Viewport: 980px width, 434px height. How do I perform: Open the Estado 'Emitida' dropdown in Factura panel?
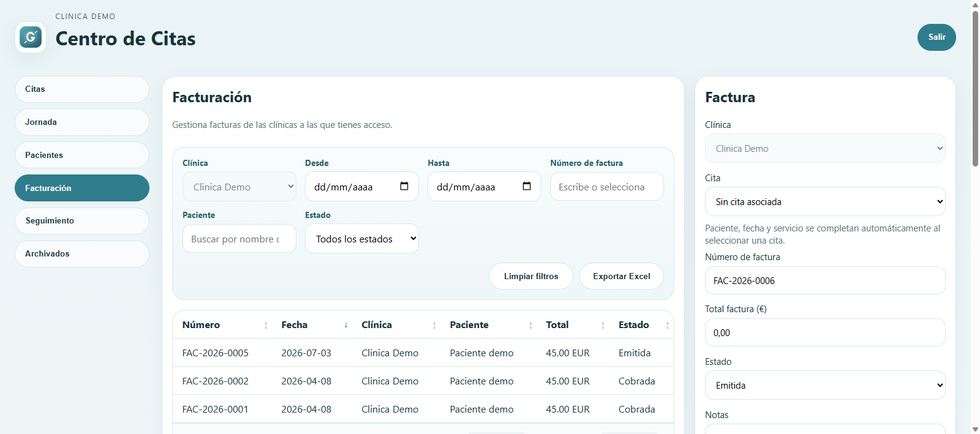click(825, 385)
